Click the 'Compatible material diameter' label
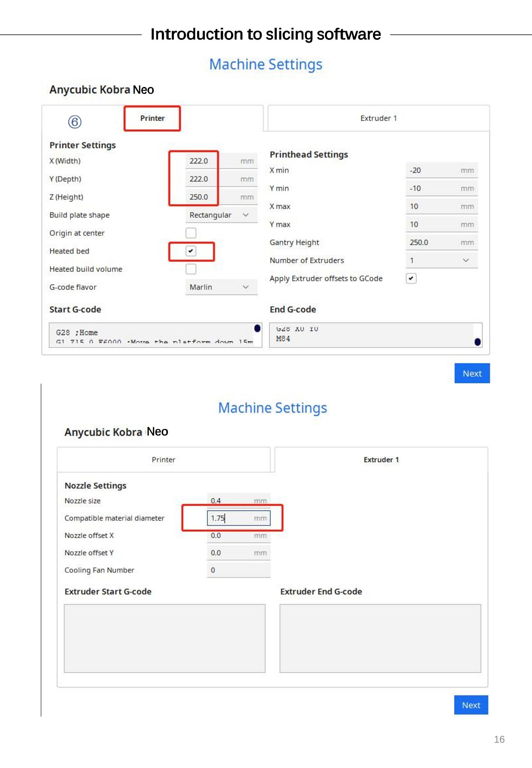Viewport: 532px width, 768px height. 114,518
